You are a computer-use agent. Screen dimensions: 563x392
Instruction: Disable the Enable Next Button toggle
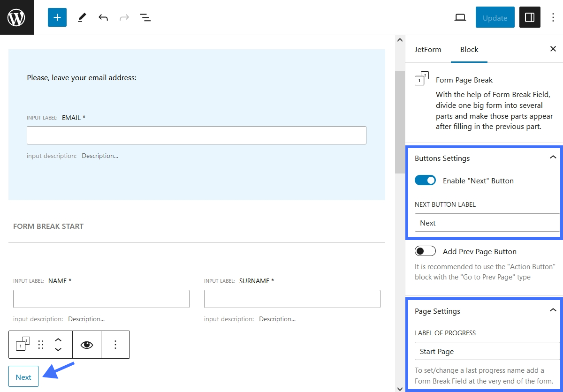click(425, 180)
